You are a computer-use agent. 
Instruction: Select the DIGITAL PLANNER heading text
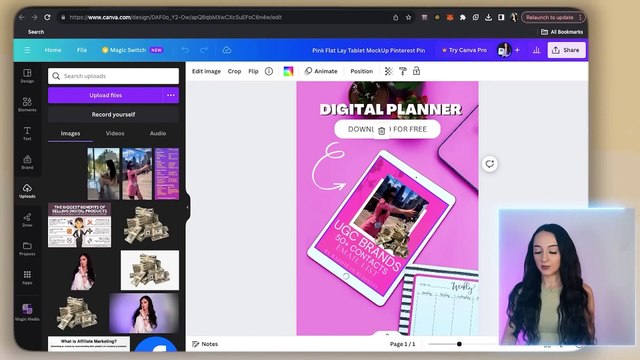coord(391,109)
